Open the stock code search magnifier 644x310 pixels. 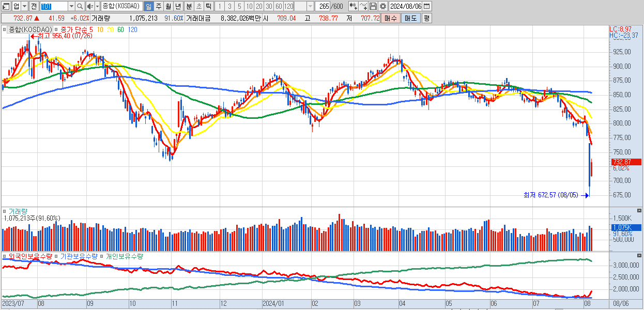pos(80,6)
